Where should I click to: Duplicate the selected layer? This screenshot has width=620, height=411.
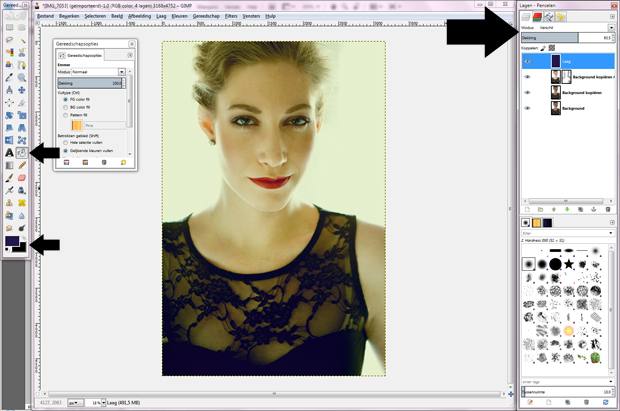point(580,209)
